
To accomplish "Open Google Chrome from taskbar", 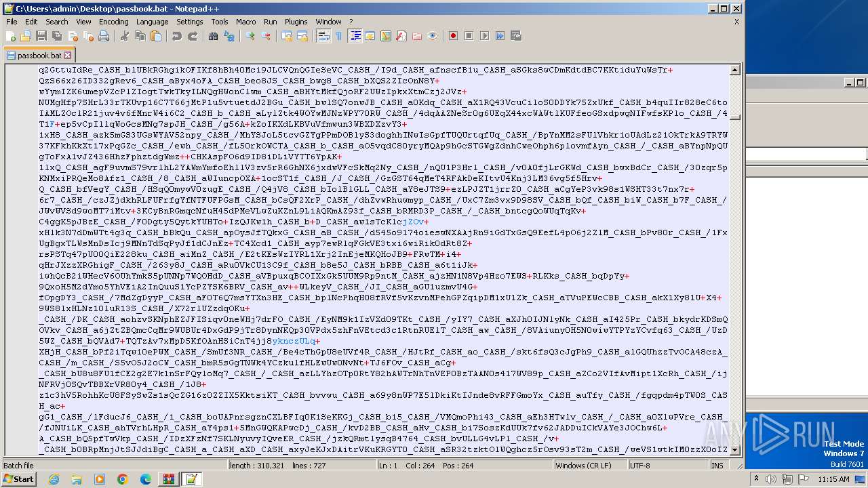I will (123, 479).
